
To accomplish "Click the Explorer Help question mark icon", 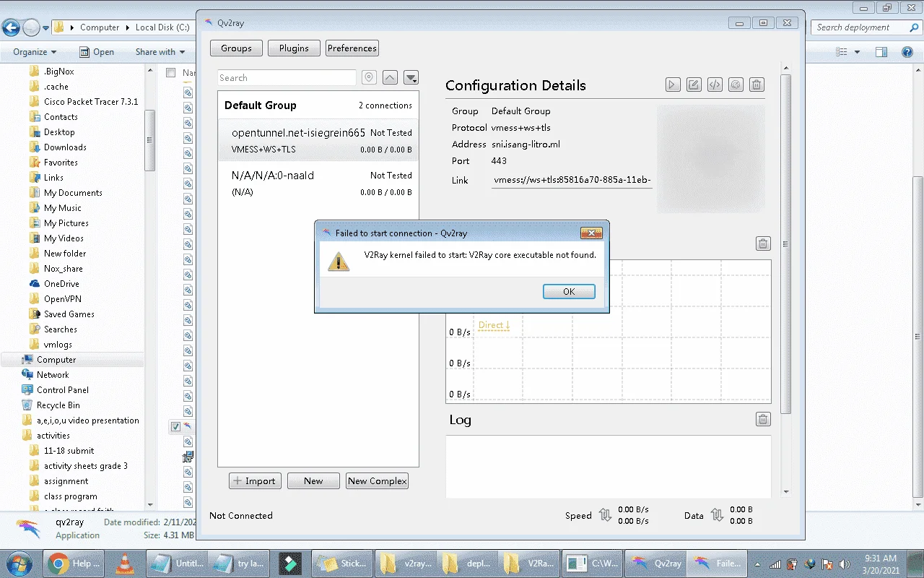I will (x=907, y=52).
